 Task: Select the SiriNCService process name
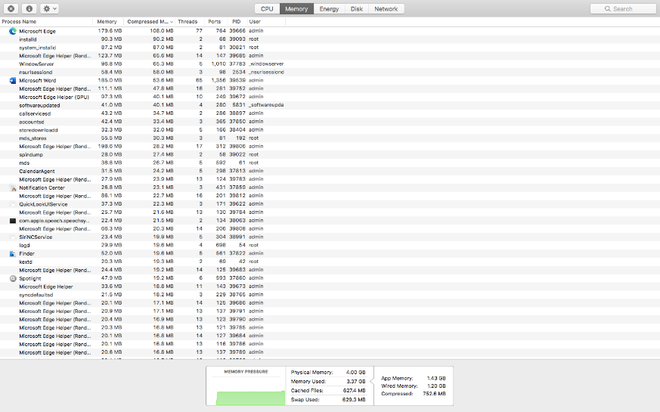point(35,237)
